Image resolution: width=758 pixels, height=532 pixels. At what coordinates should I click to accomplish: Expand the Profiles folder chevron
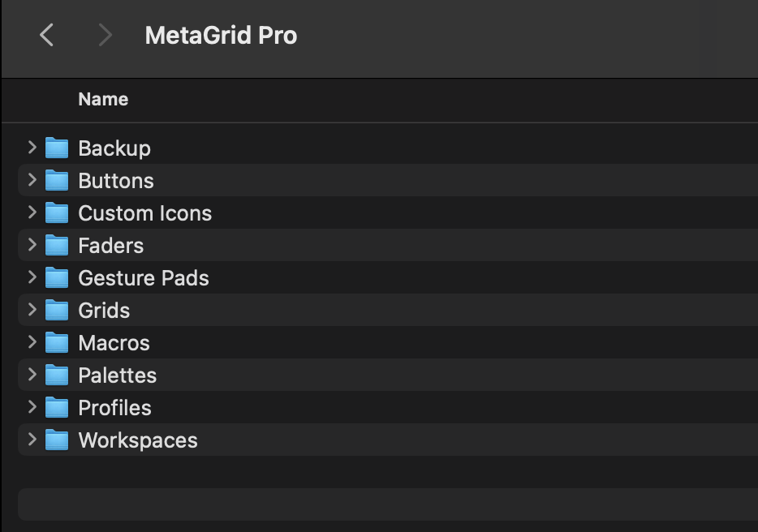(32, 406)
